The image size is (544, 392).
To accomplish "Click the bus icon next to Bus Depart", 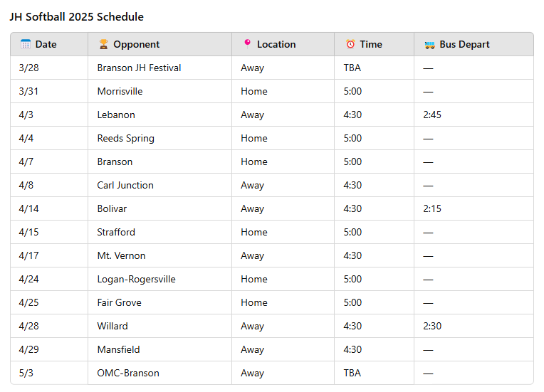I will click(x=429, y=45).
